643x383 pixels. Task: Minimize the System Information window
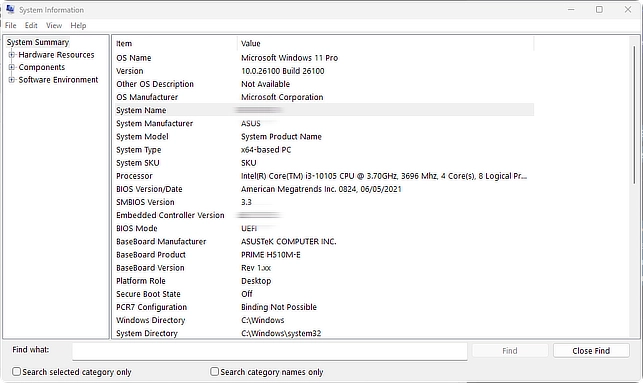click(571, 9)
